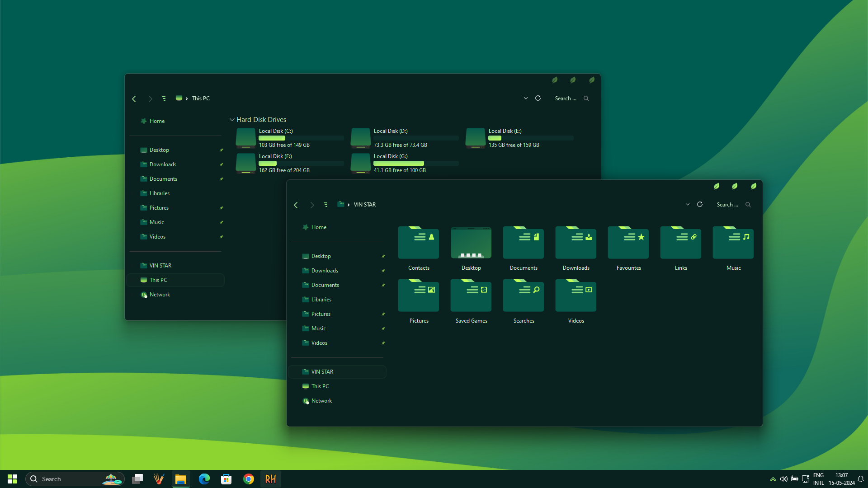Refresh the VIN STAR folder view
The width and height of the screenshot is (868, 488).
point(699,204)
